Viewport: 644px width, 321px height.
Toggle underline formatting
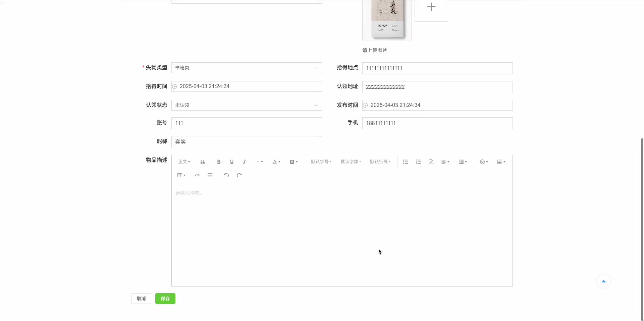coord(231,162)
